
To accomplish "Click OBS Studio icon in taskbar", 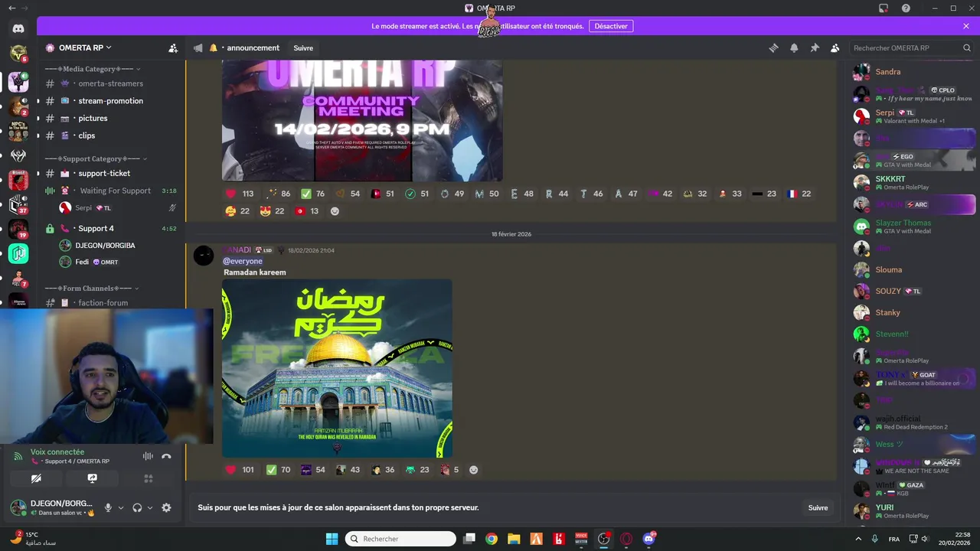I will pos(604,539).
